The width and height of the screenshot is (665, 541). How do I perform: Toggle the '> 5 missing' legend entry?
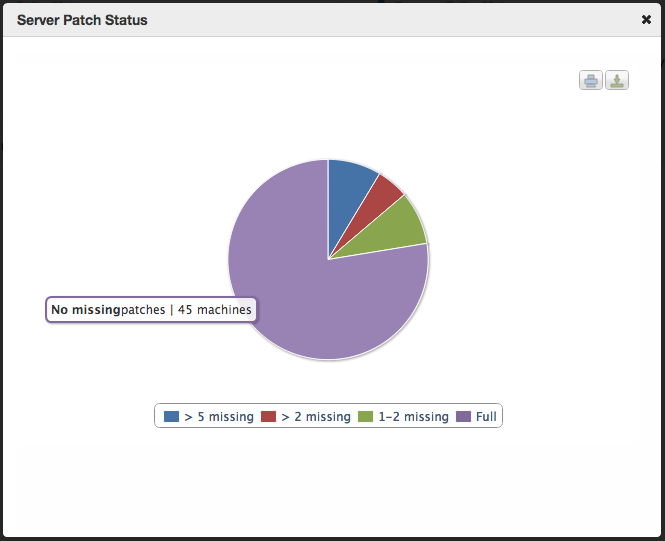(x=209, y=417)
